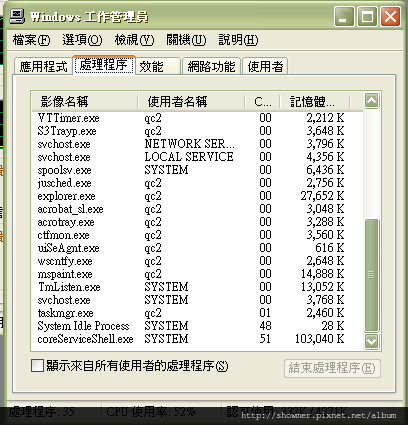408x425 pixels.
Task: Sort by the CPU column header
Action: (263, 101)
